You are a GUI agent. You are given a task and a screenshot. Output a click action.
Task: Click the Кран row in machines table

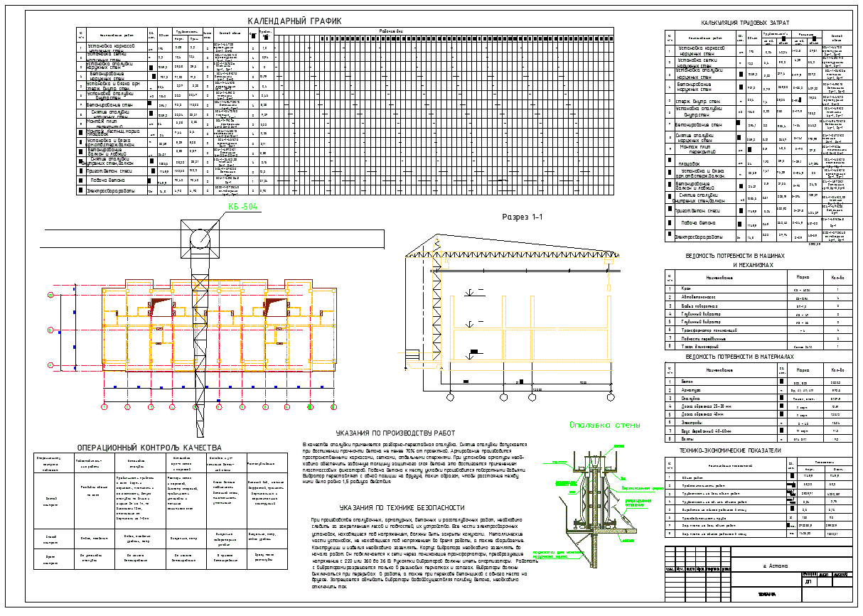(739, 289)
